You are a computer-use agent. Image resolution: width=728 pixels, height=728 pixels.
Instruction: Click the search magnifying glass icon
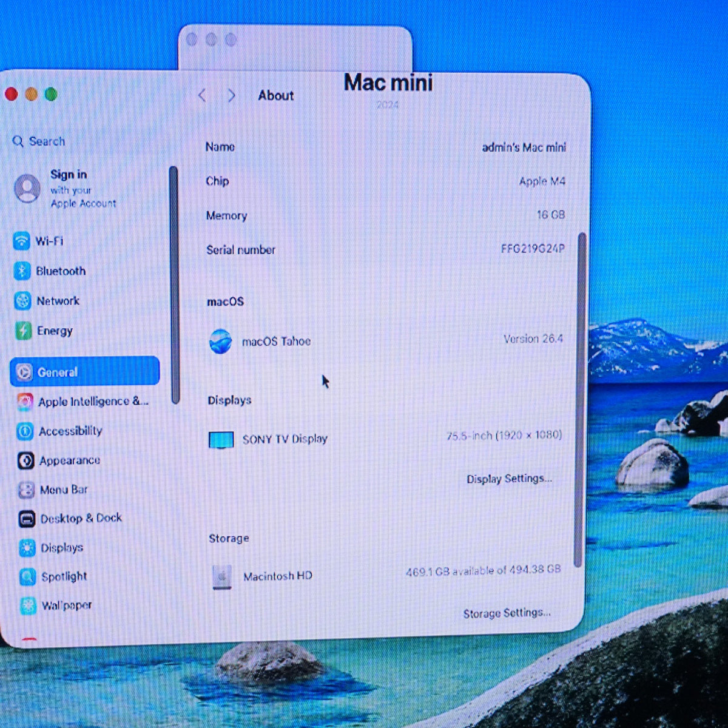click(18, 141)
